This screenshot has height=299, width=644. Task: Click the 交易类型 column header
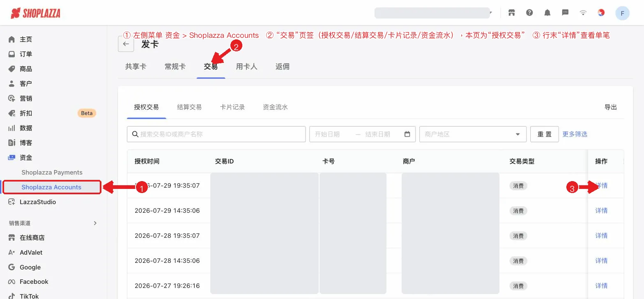pyautogui.click(x=522, y=161)
